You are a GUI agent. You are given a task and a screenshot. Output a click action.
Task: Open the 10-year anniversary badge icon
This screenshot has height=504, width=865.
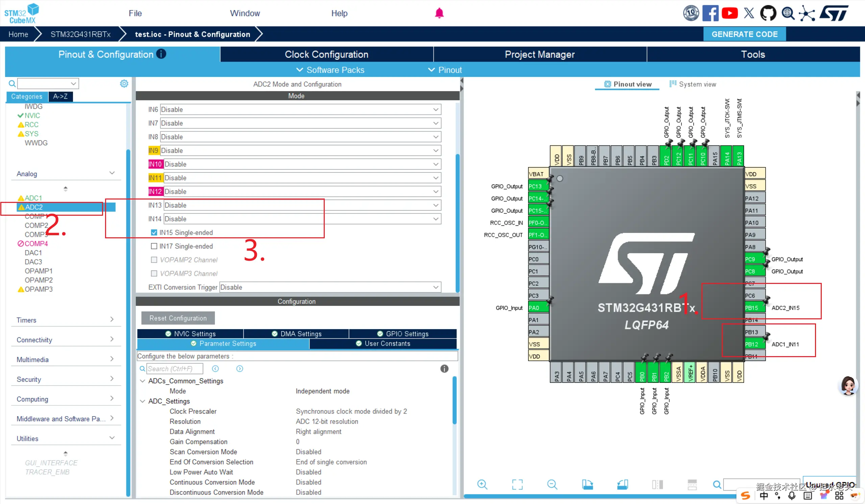tap(691, 14)
